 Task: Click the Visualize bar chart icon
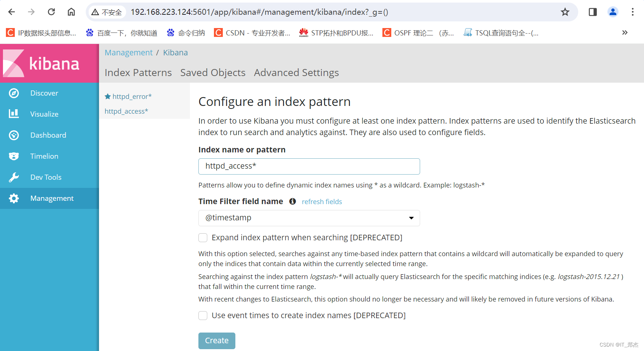coord(14,114)
